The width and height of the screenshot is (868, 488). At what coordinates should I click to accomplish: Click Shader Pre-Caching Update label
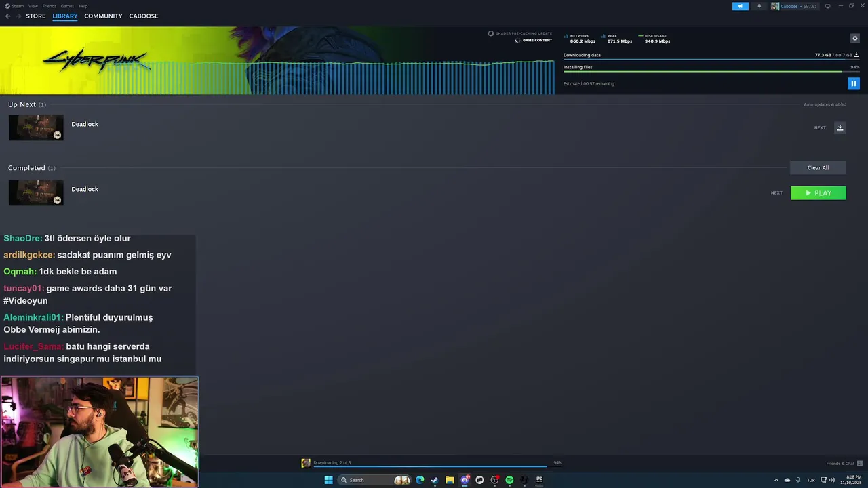click(520, 33)
